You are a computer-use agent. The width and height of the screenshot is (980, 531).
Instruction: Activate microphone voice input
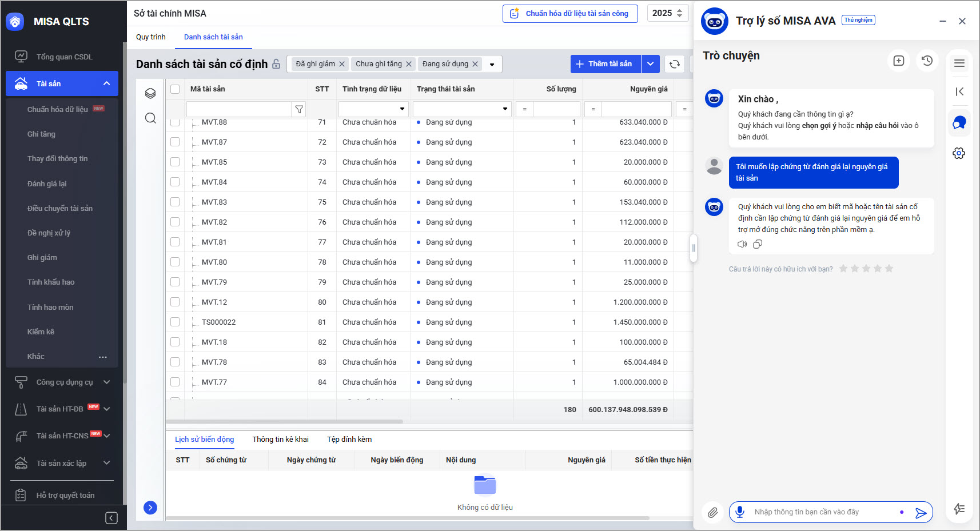tap(740, 512)
